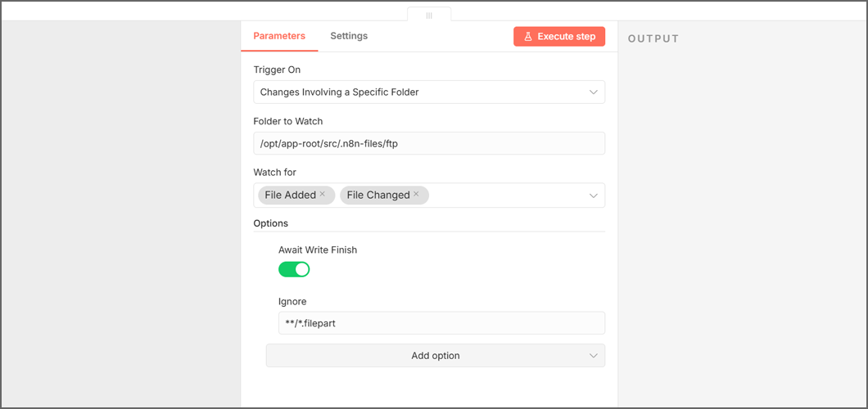Focus the Folder to Watch path field
The height and width of the screenshot is (409, 868).
(428, 144)
